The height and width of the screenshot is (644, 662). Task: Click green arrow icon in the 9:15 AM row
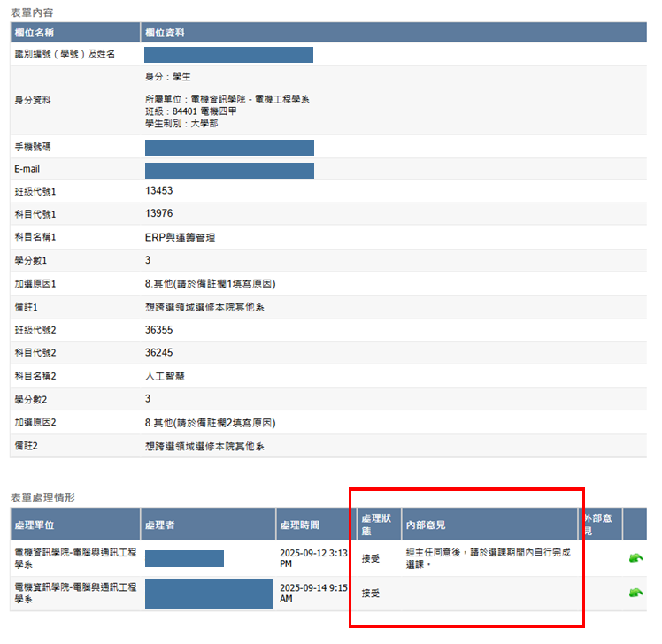click(635, 593)
